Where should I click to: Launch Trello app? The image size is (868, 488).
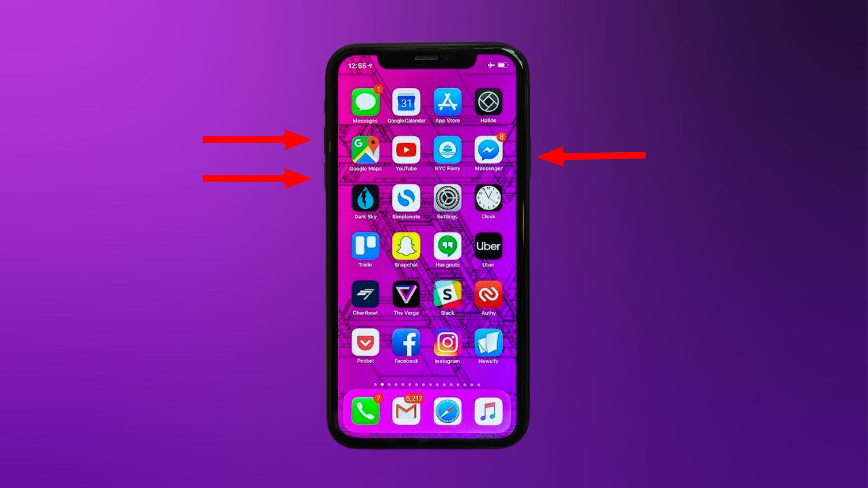pos(364,246)
